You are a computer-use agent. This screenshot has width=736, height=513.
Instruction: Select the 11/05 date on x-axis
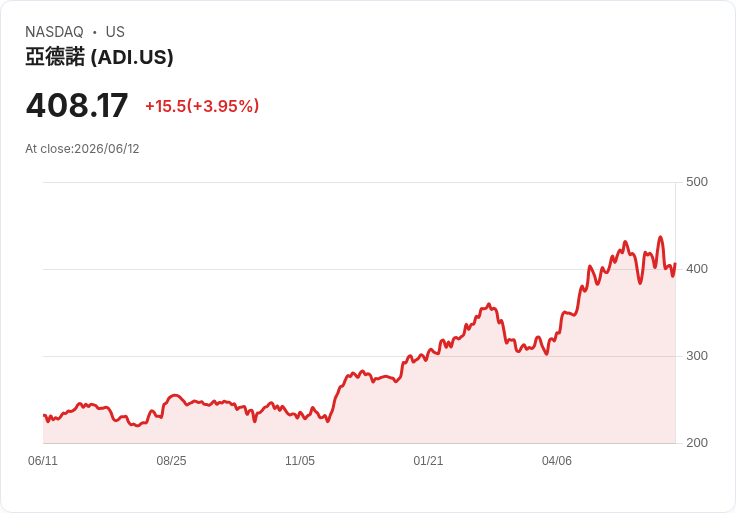tap(300, 461)
